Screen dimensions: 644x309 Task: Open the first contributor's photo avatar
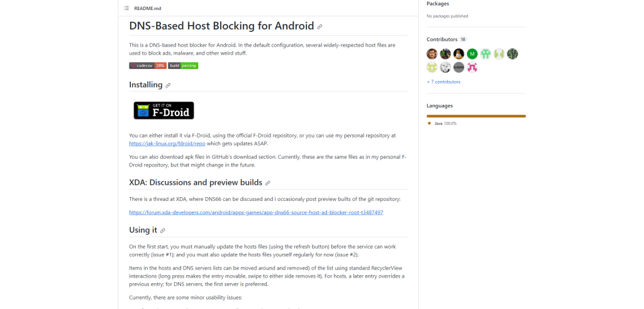click(432, 54)
